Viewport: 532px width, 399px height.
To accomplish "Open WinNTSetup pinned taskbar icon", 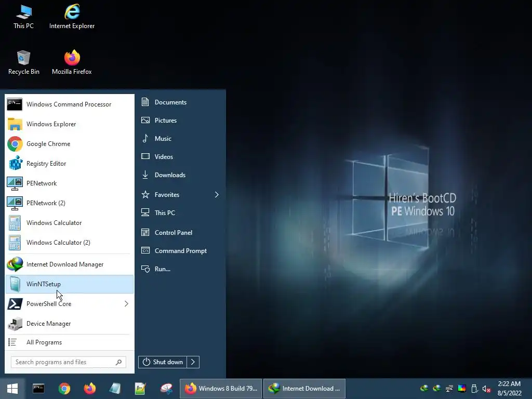I will 115,389.
